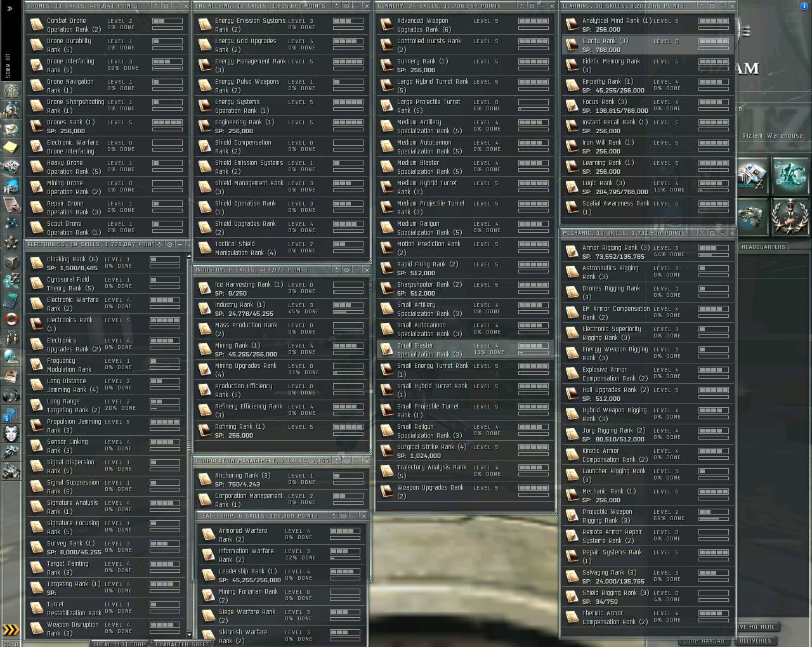Open the headphones jukebox icon
This screenshot has width=812, height=647.
11,395
